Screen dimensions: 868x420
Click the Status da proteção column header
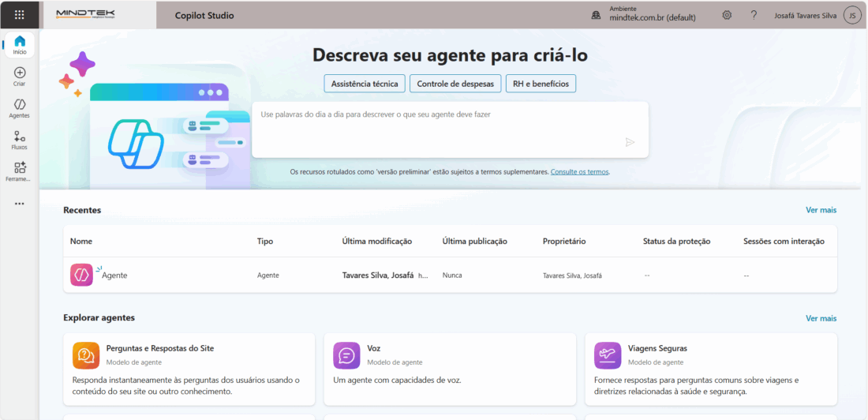pos(676,241)
